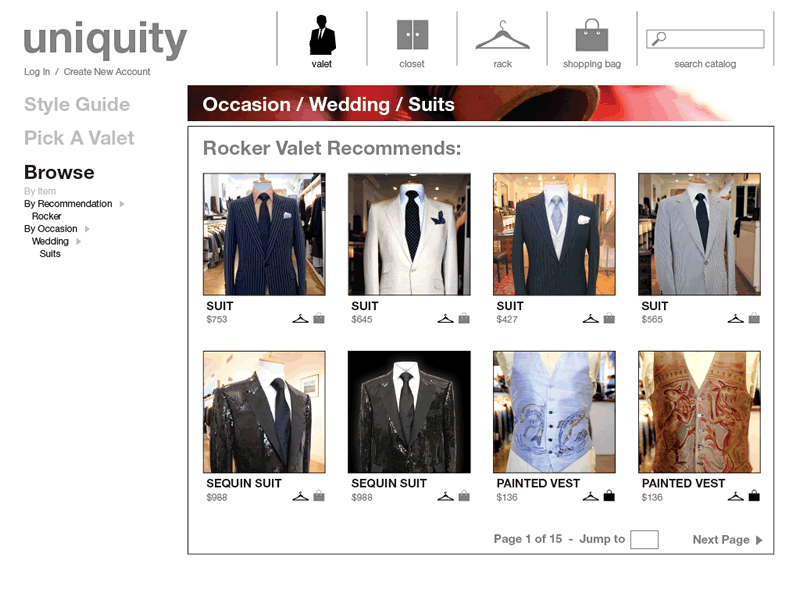Screen dimensions: 800x600
Task: Add the $753 suit to rack
Action: 301,319
